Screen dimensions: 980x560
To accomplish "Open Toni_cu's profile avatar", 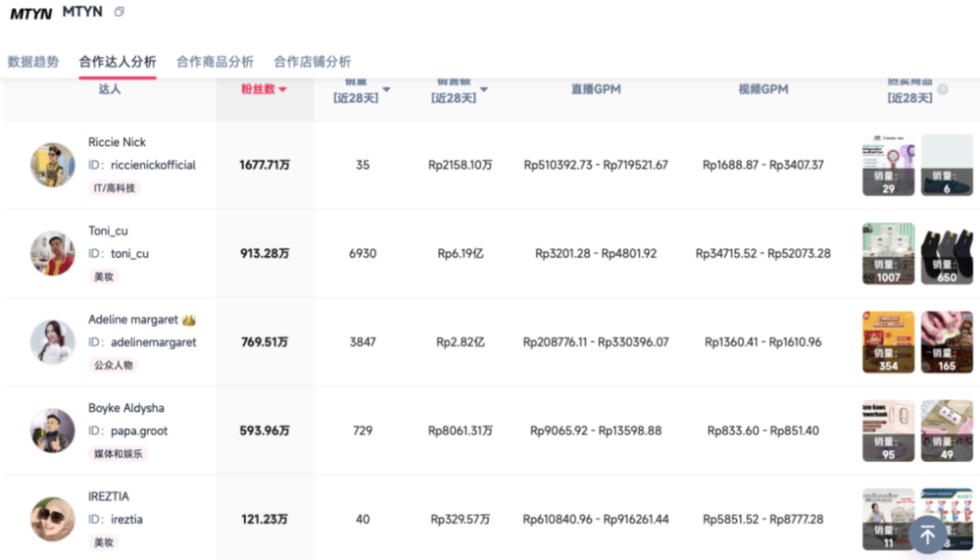I will coord(53,253).
